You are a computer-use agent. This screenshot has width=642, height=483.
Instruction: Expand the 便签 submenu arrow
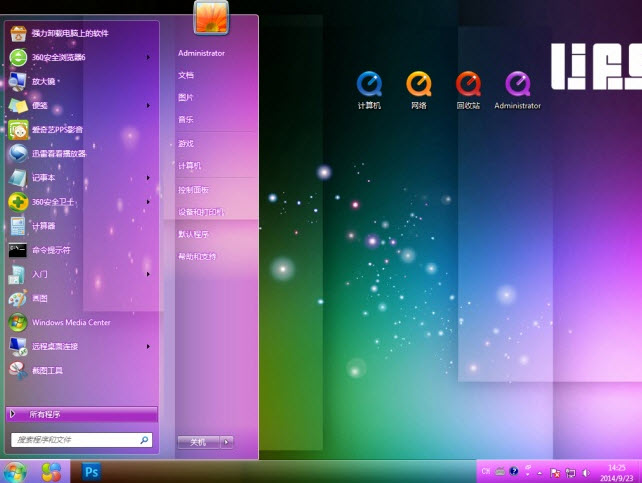[148, 106]
